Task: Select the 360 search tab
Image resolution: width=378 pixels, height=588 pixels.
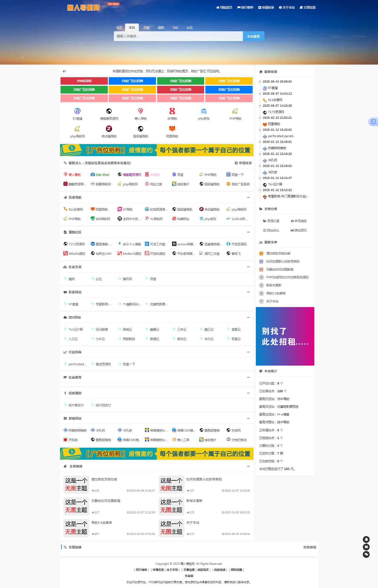Action: point(175,28)
